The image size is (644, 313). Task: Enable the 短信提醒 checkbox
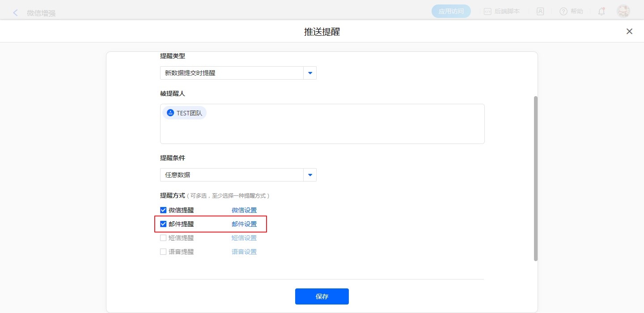[x=163, y=238]
